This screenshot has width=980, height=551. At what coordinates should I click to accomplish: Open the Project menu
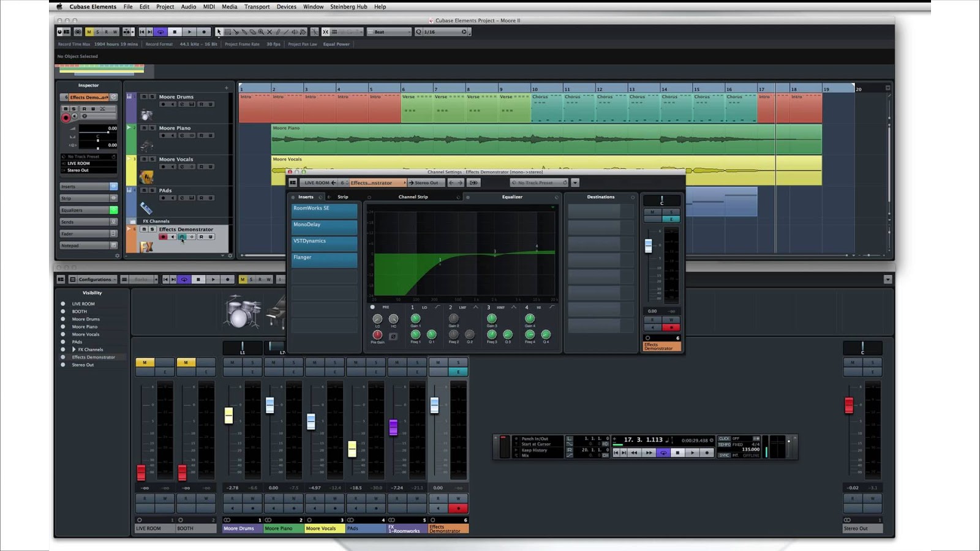point(165,7)
